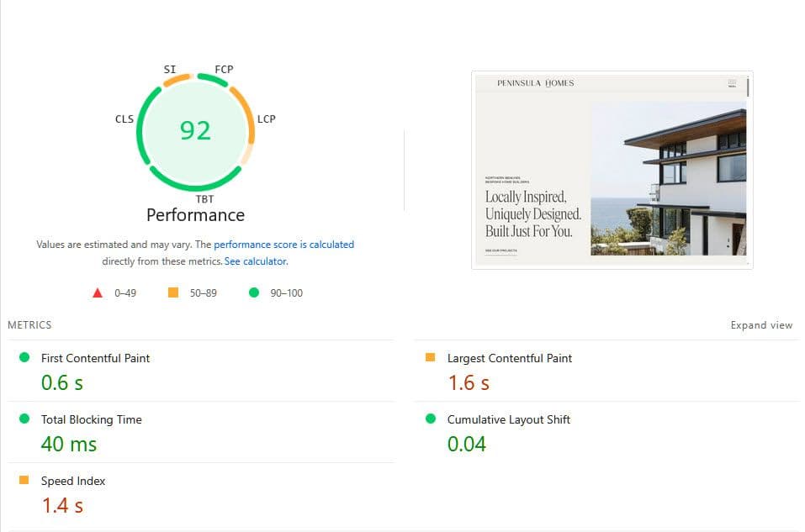Click the green Cumulative Layout Shift status icon
This screenshot has width=805, height=532.
click(432, 419)
